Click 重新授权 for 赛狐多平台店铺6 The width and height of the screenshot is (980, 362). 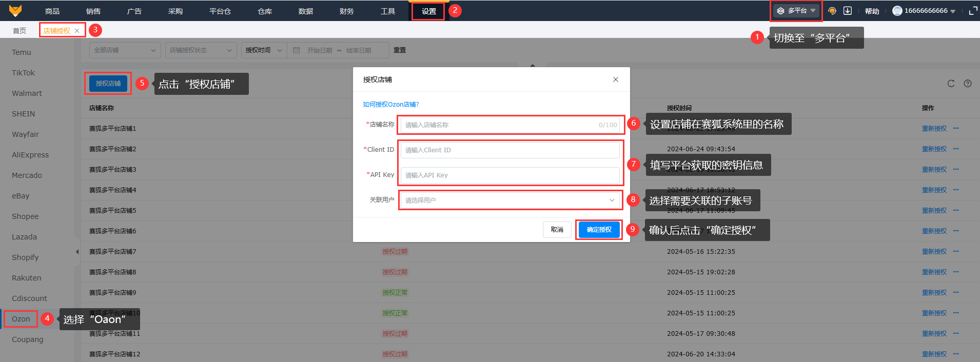point(934,231)
